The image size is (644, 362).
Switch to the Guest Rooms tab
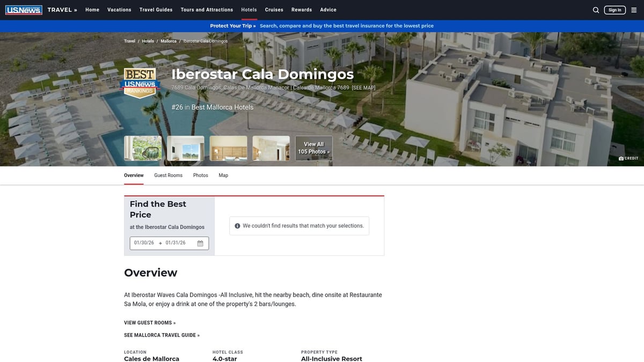[x=168, y=175]
